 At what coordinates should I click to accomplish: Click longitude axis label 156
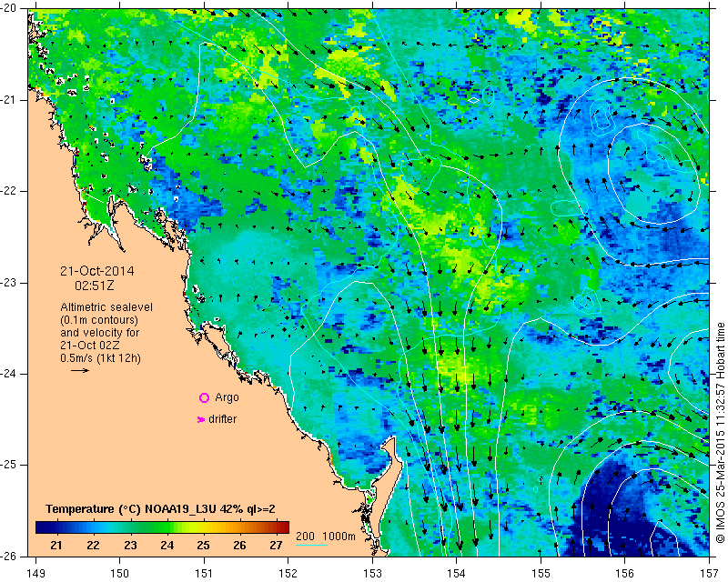click(625, 574)
